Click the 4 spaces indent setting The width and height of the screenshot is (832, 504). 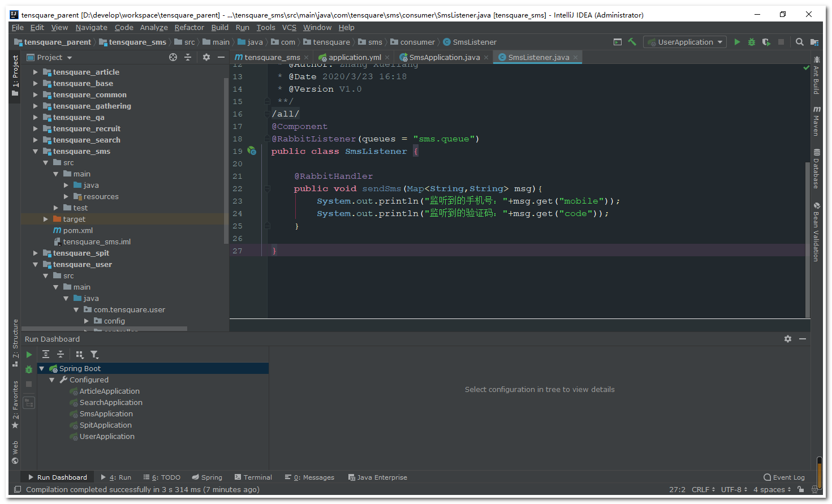pos(772,490)
